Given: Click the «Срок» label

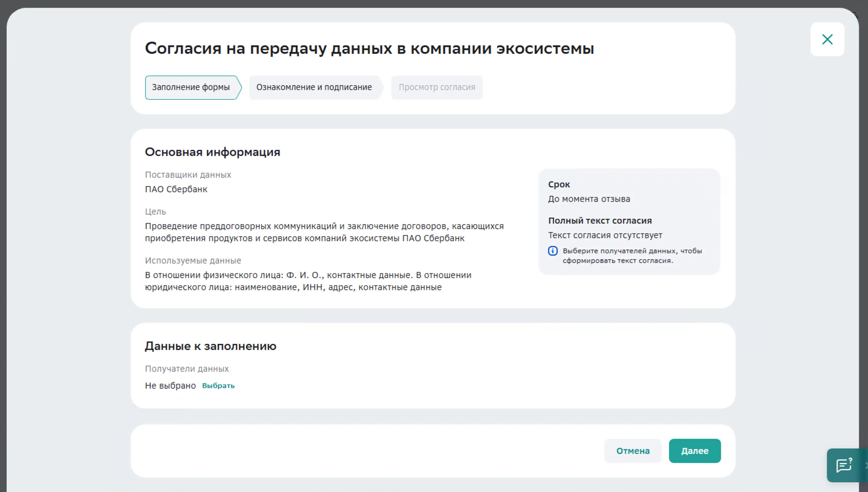Looking at the screenshot, I should click(559, 184).
